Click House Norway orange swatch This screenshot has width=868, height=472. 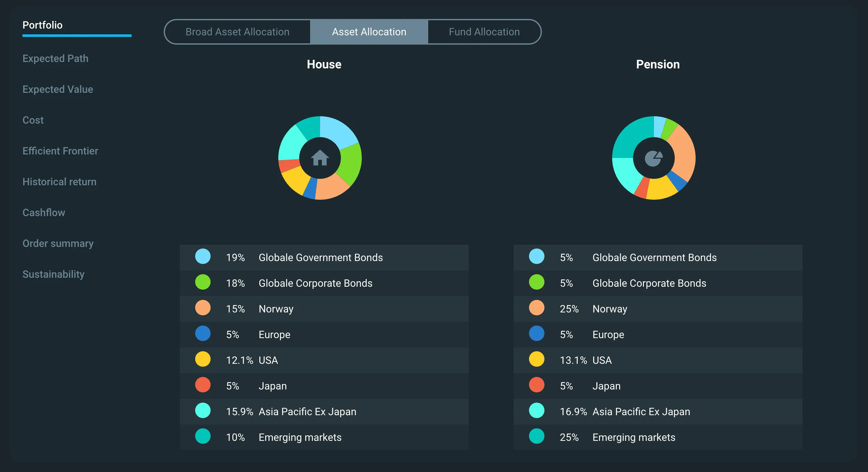[203, 308]
